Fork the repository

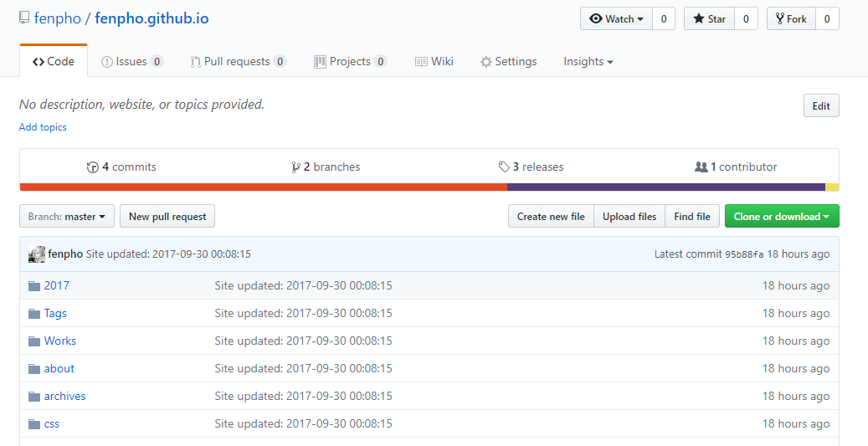coord(791,18)
